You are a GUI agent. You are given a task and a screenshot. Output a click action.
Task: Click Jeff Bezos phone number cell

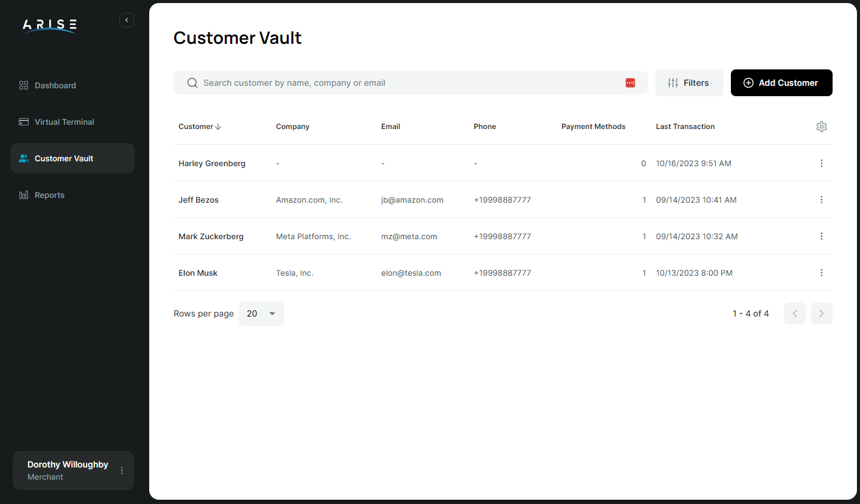(x=502, y=200)
